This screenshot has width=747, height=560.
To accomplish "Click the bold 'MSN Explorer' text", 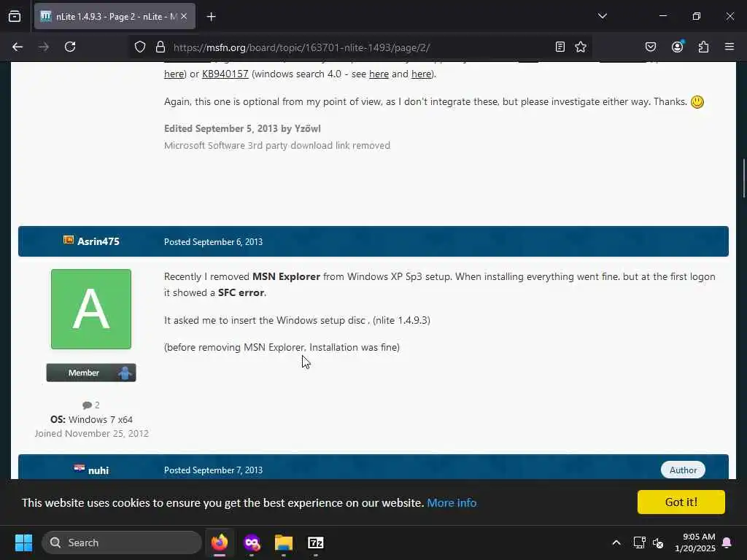I will 286,276.
